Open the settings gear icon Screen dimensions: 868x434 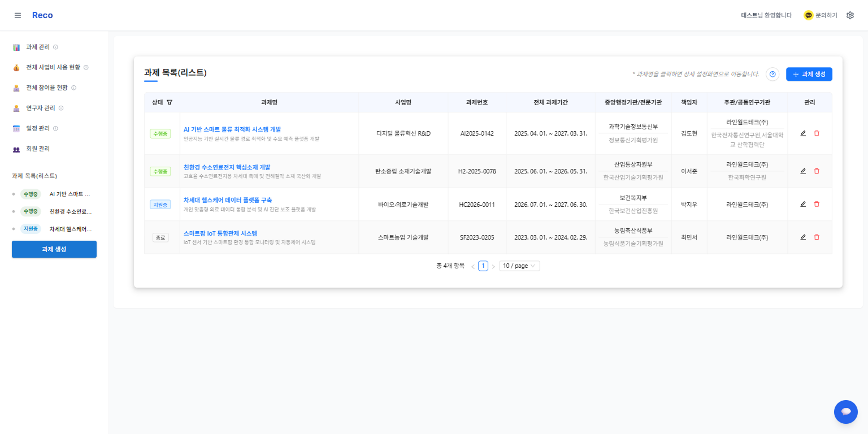(850, 15)
